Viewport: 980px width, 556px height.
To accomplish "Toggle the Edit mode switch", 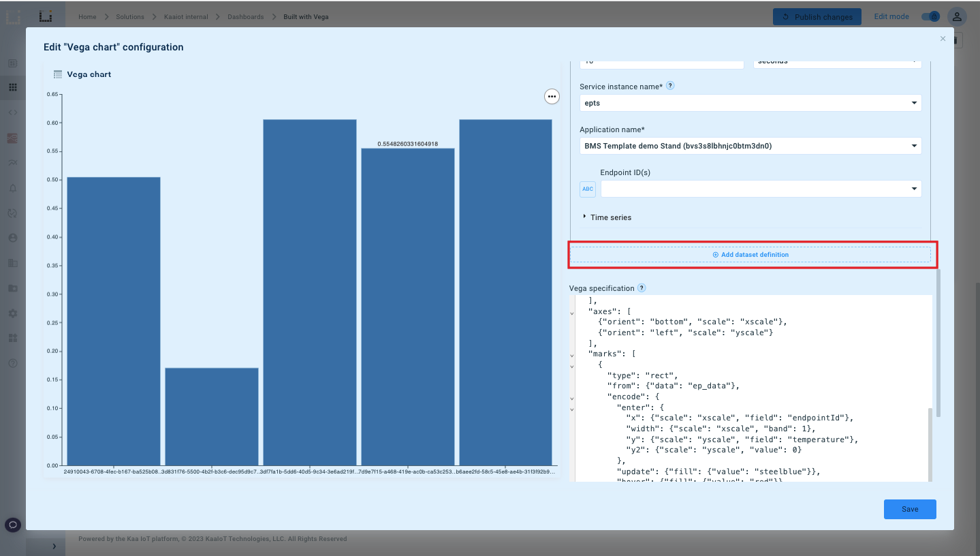I will coord(930,16).
